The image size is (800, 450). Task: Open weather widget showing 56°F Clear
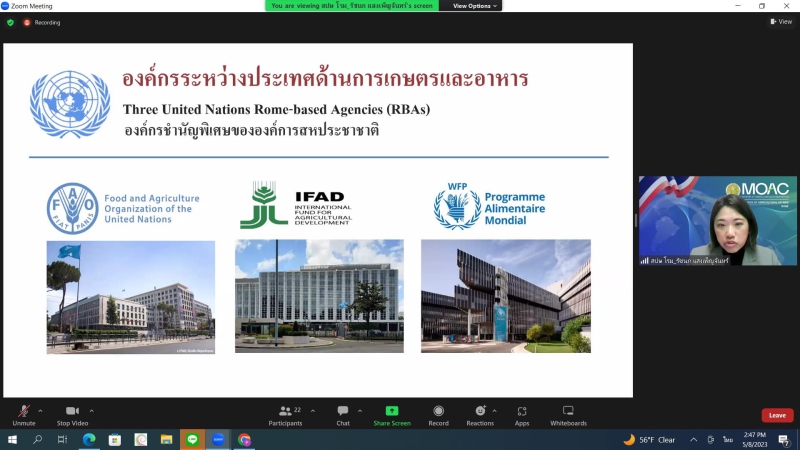pyautogui.click(x=649, y=440)
